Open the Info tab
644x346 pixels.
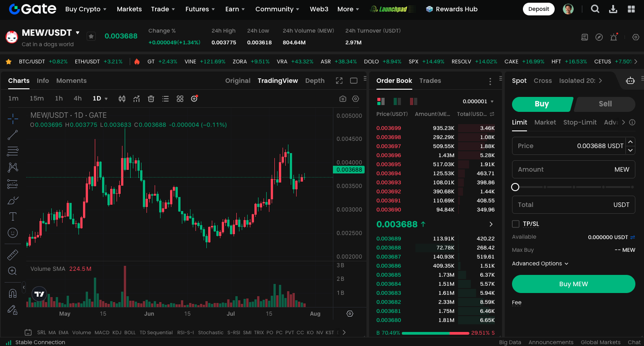(43, 81)
